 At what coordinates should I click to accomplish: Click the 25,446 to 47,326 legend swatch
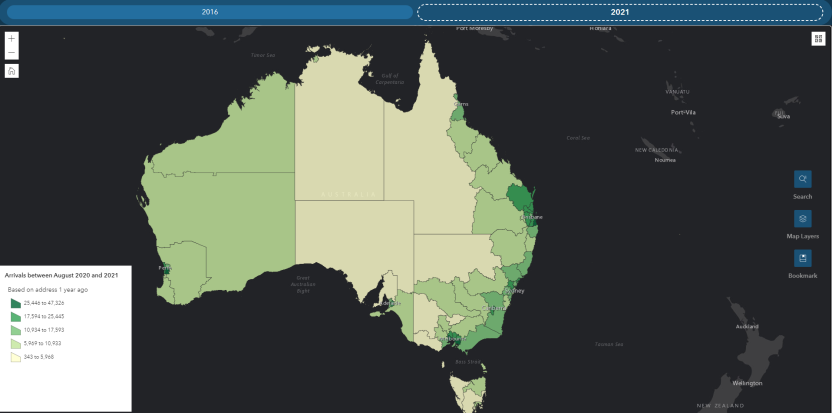(15, 303)
